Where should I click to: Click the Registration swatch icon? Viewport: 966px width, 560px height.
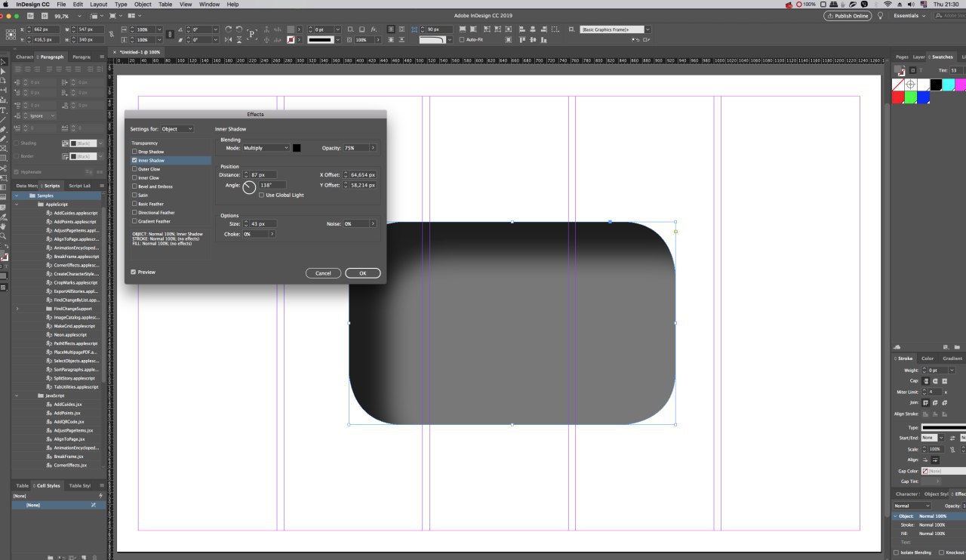coord(910,85)
